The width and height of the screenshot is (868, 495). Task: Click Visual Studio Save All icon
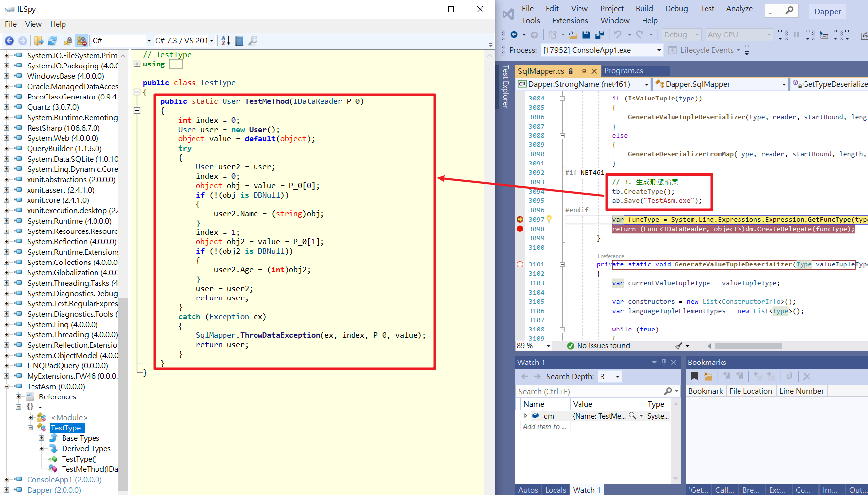click(x=600, y=34)
